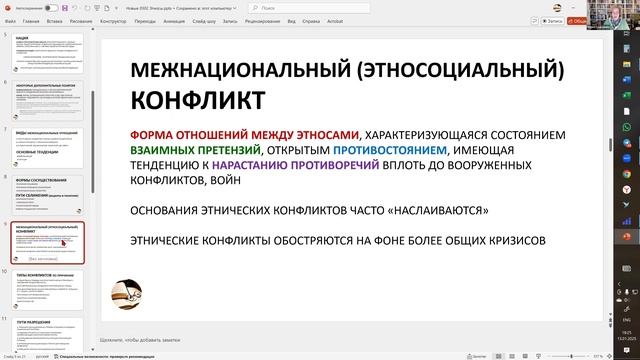Click the purple text НАРАСТАНИЮ ПРОТИВОРЕЧИЙ

296,165
